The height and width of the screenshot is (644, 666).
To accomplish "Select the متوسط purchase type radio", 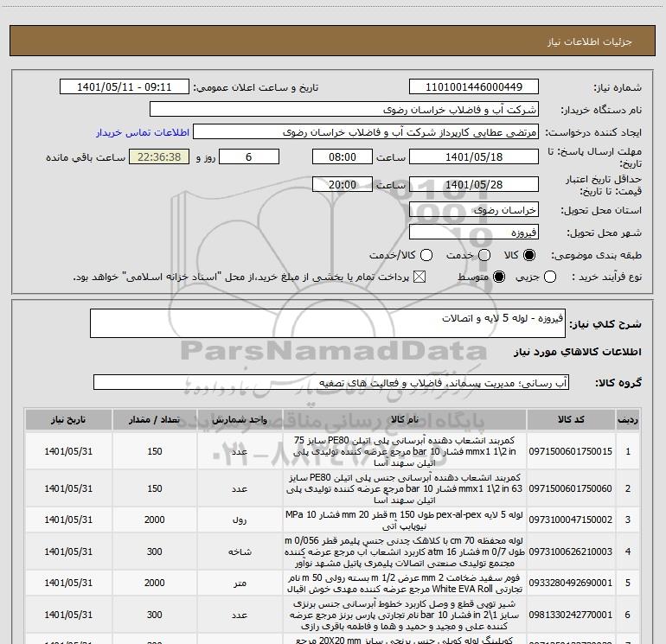I will (x=499, y=277).
